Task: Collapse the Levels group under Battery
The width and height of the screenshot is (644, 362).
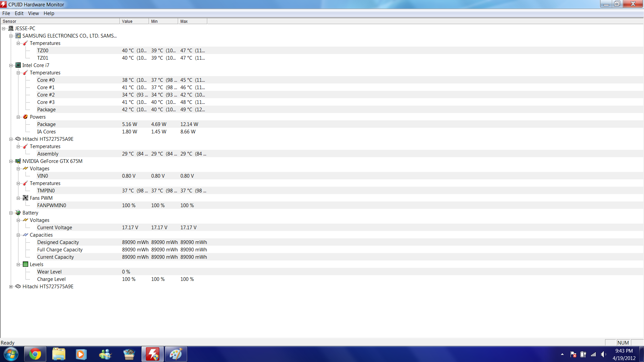Action: coord(18,264)
